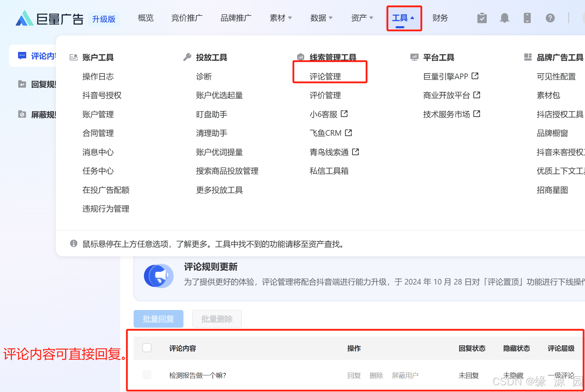Open 账户优选起量 menu entry

coord(220,95)
